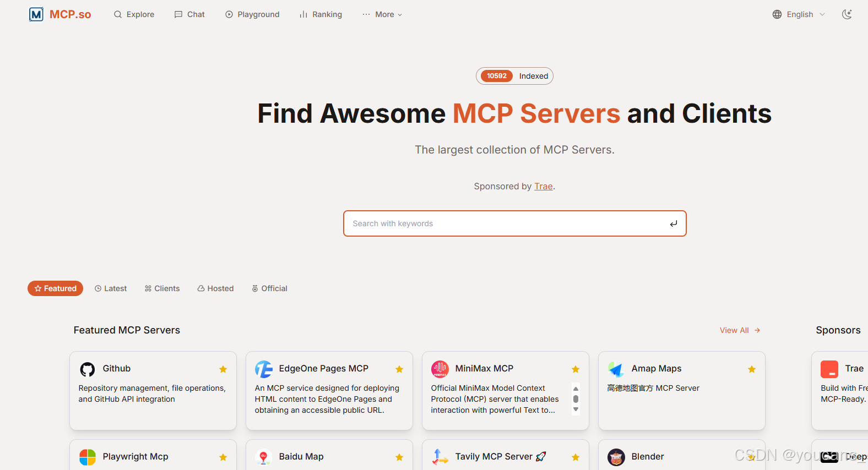Open the Github server card icon
This screenshot has height=470, width=868.
88,369
